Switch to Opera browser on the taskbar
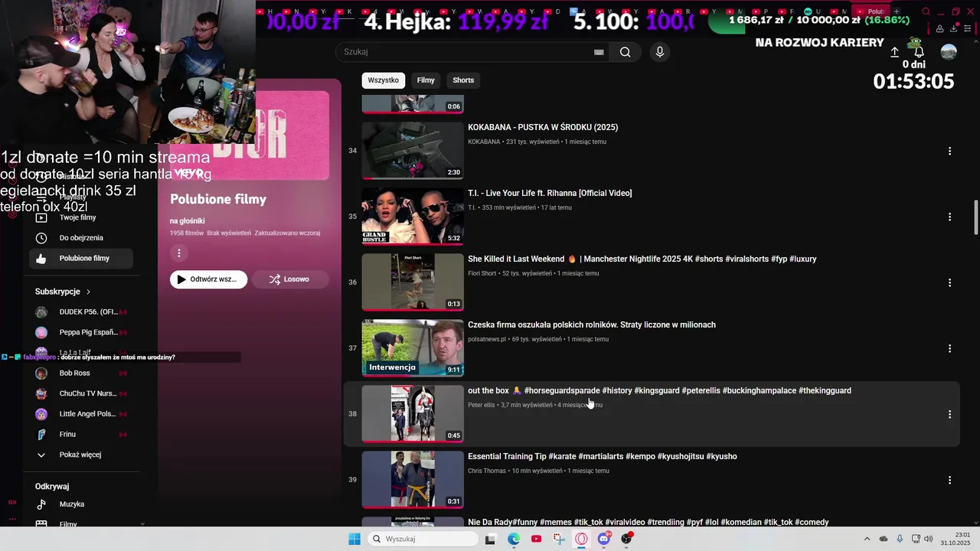Viewport: 980px width, 551px height. coord(581,539)
